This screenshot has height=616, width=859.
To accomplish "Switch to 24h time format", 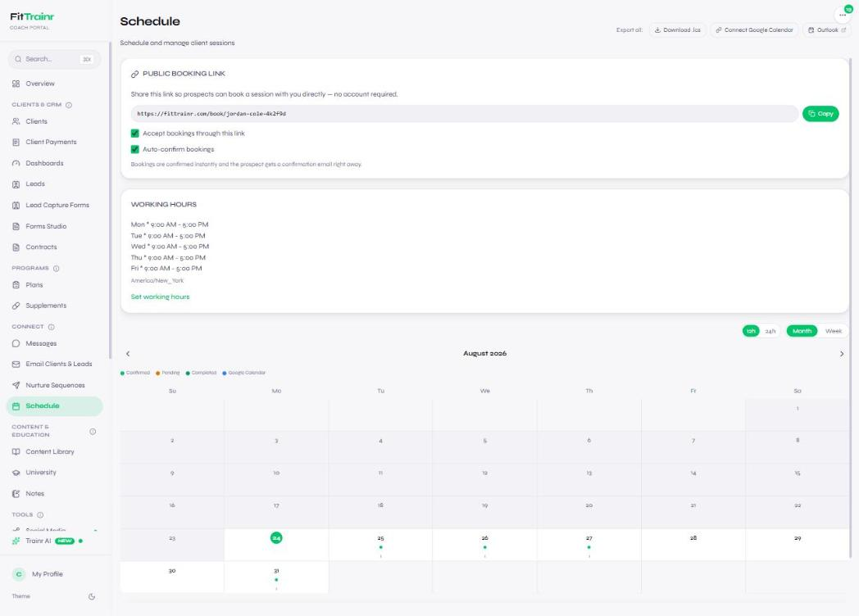I will coord(770,331).
